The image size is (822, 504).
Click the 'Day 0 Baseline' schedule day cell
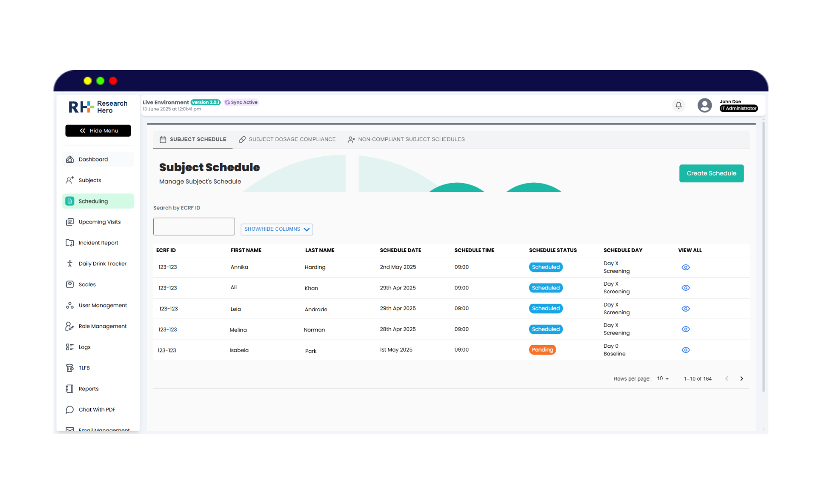(x=614, y=350)
